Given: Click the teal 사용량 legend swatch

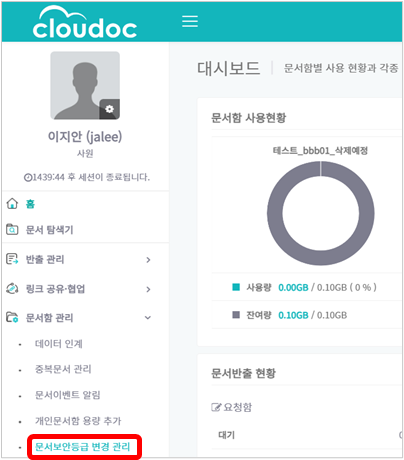Looking at the screenshot, I should click(x=236, y=287).
